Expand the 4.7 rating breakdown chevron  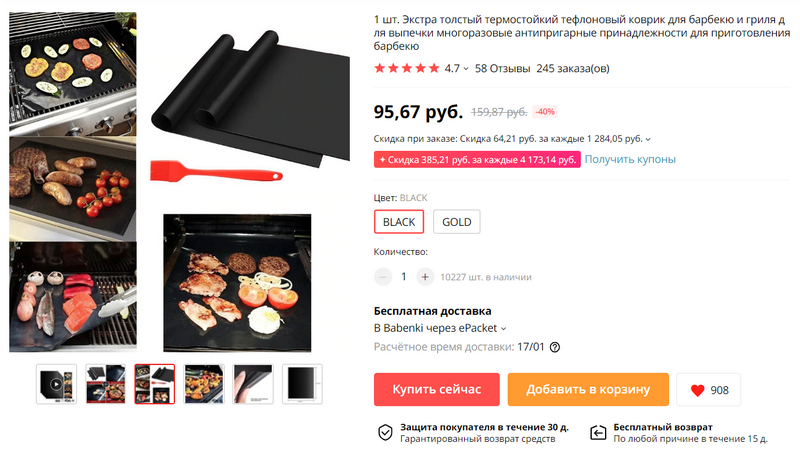pyautogui.click(x=466, y=69)
